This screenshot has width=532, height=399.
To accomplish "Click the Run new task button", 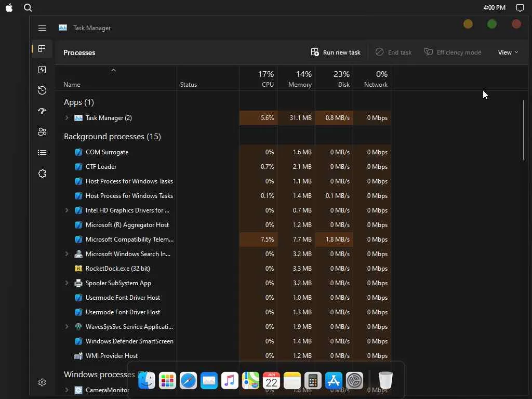I will (x=336, y=52).
